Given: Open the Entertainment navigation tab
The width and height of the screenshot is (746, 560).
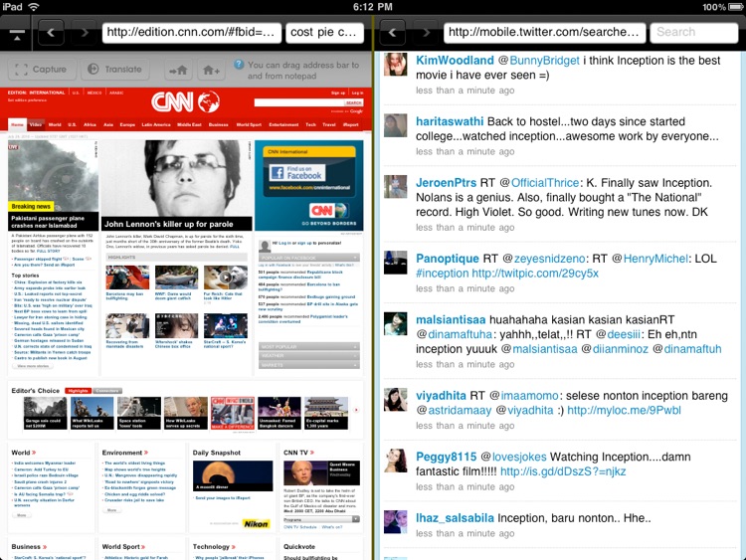Looking at the screenshot, I should pyautogui.click(x=283, y=124).
